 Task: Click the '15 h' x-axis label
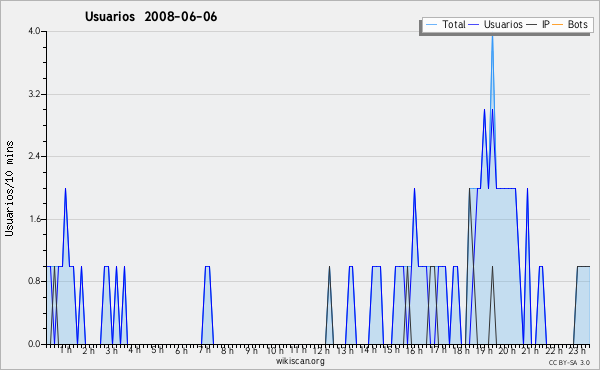[x=391, y=350]
